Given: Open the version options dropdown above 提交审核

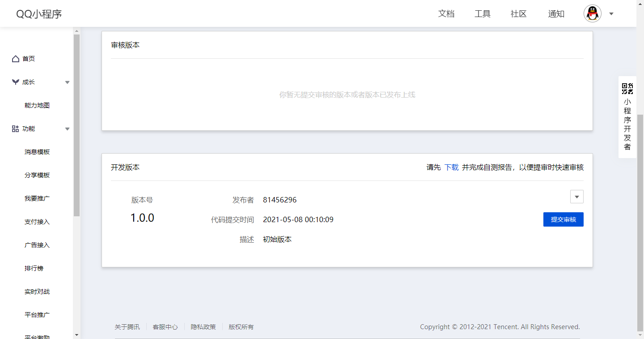Looking at the screenshot, I should tap(576, 197).
